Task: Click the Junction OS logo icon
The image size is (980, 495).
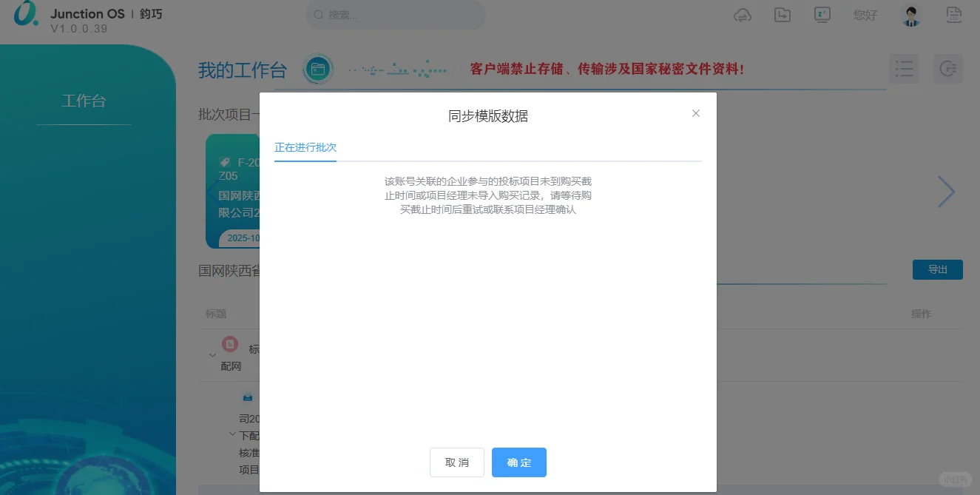Action: coord(25,15)
